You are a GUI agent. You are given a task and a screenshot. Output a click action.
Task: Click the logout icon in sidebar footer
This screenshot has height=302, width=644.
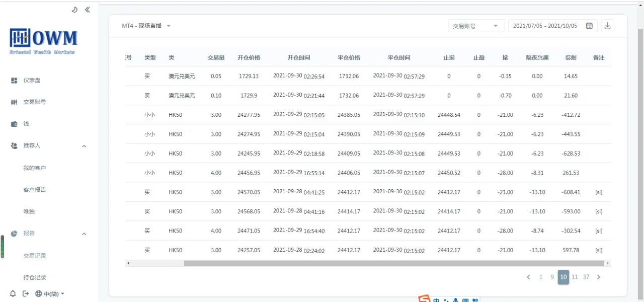(x=26, y=294)
